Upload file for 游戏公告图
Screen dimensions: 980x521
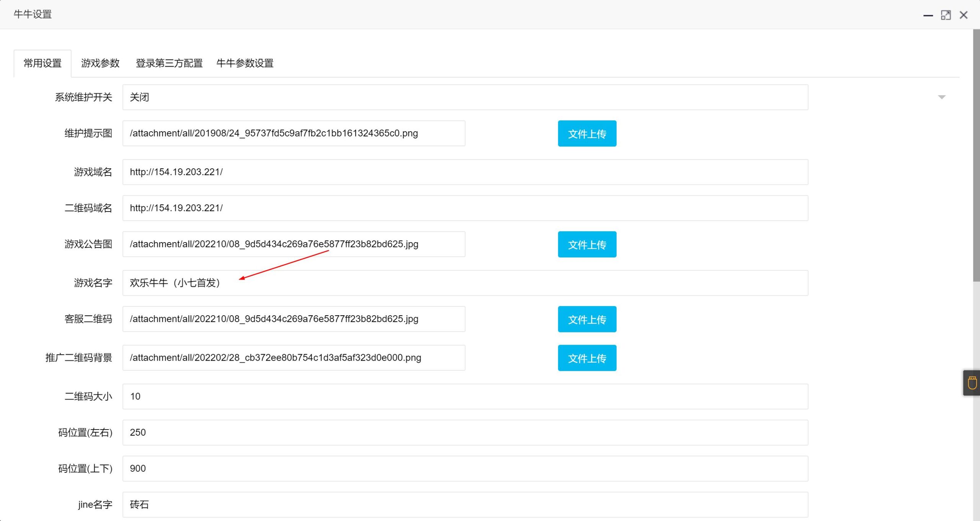click(587, 244)
